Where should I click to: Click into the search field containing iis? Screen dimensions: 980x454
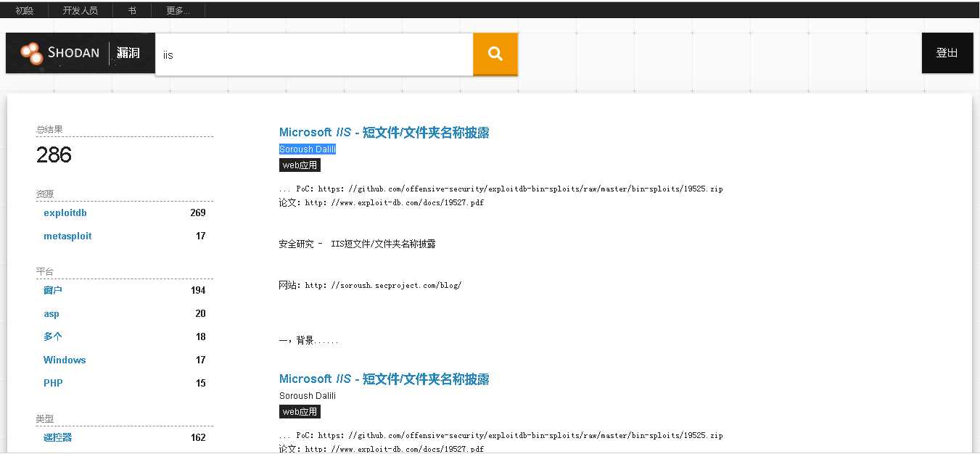314,54
